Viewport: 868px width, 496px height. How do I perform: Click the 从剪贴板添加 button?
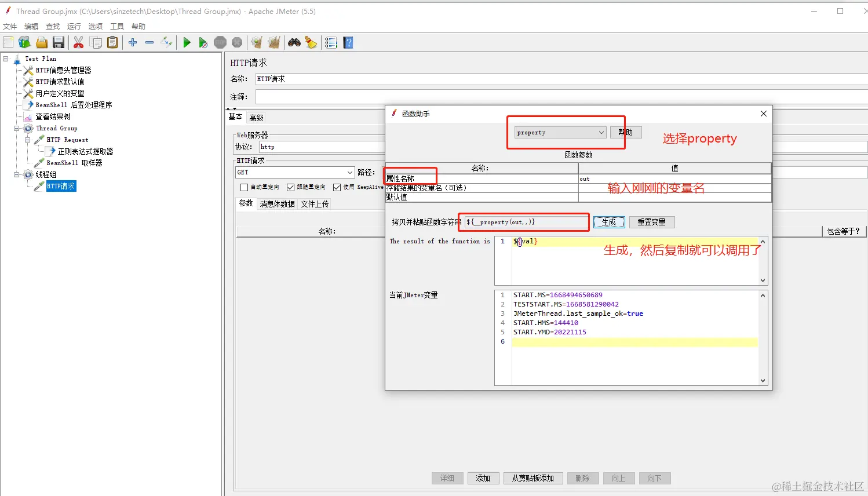[x=533, y=478]
